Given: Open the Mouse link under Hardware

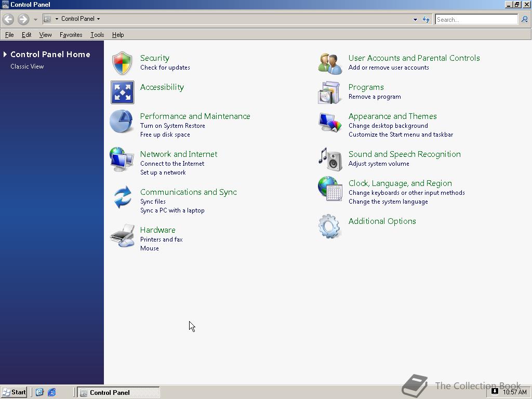Looking at the screenshot, I should (x=150, y=248).
